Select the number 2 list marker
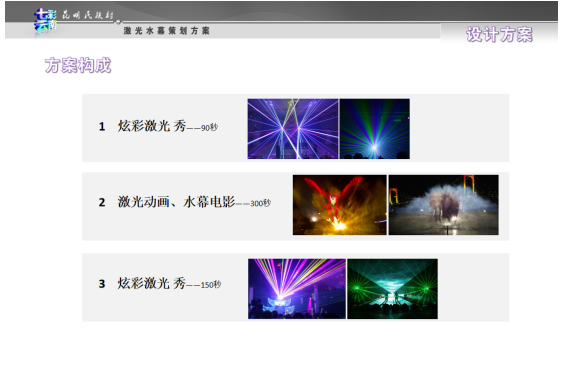Screen dimensions: 562x388 [x=102, y=202]
